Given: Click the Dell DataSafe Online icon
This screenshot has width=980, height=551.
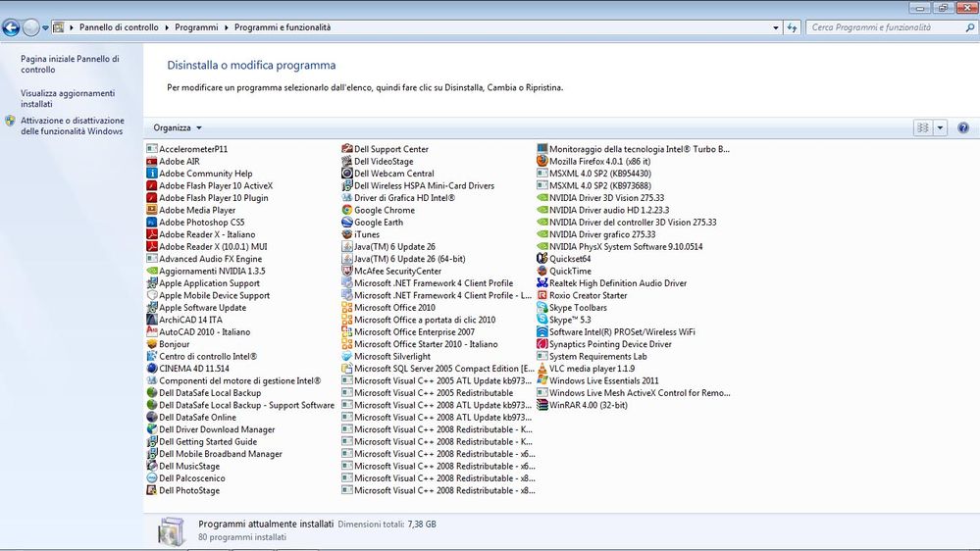Looking at the screenshot, I should [151, 418].
